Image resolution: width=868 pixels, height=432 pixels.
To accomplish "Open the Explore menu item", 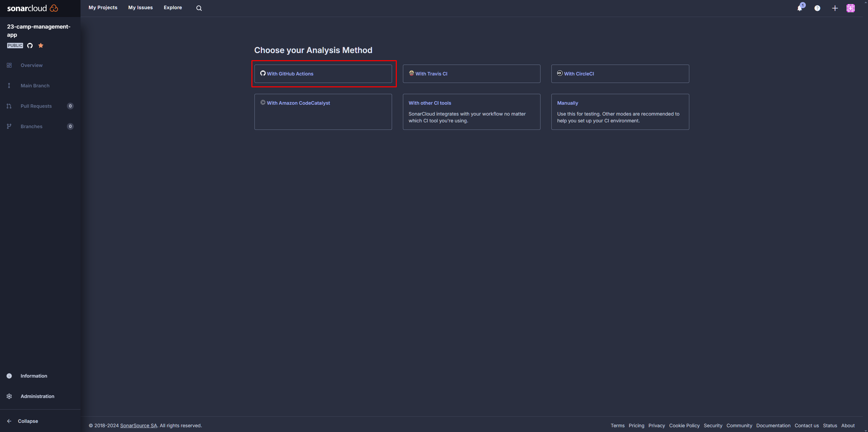I will click(173, 7).
